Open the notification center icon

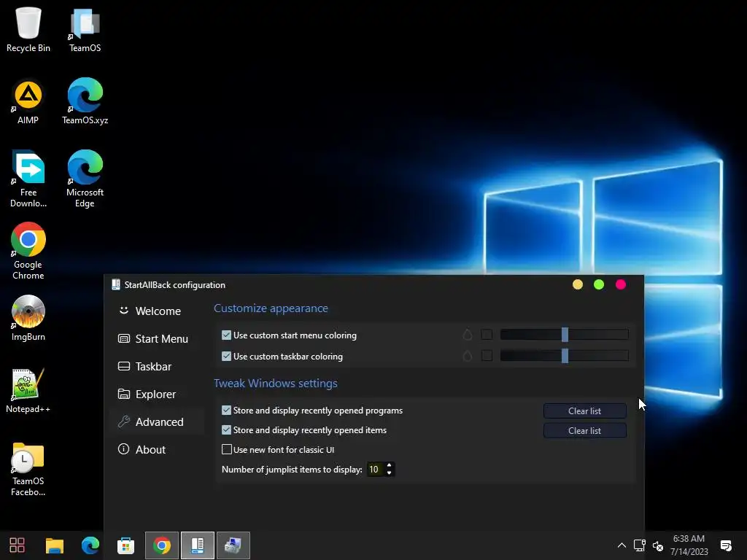point(726,545)
